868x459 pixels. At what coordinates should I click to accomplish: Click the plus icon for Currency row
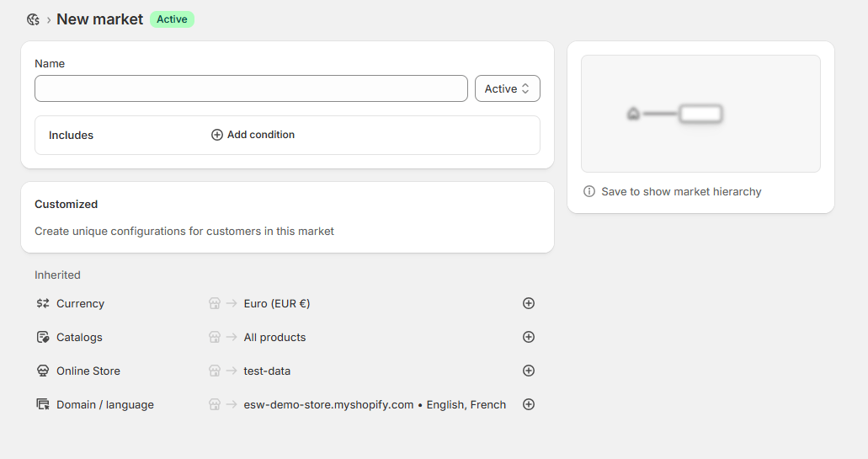529,303
